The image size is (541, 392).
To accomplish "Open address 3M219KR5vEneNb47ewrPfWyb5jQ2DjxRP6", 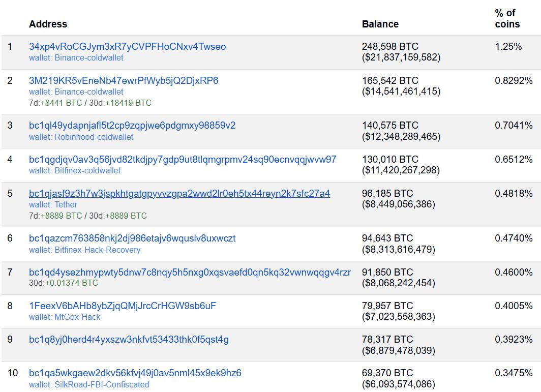I will [x=124, y=81].
